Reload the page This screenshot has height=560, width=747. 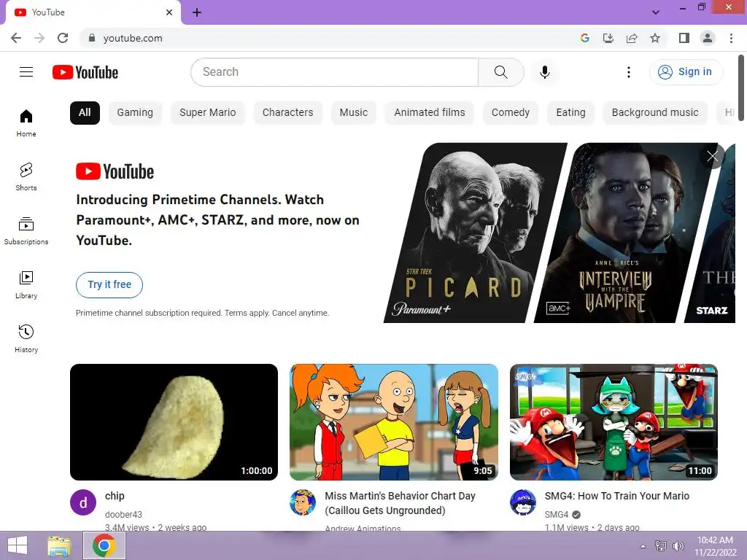click(x=63, y=38)
